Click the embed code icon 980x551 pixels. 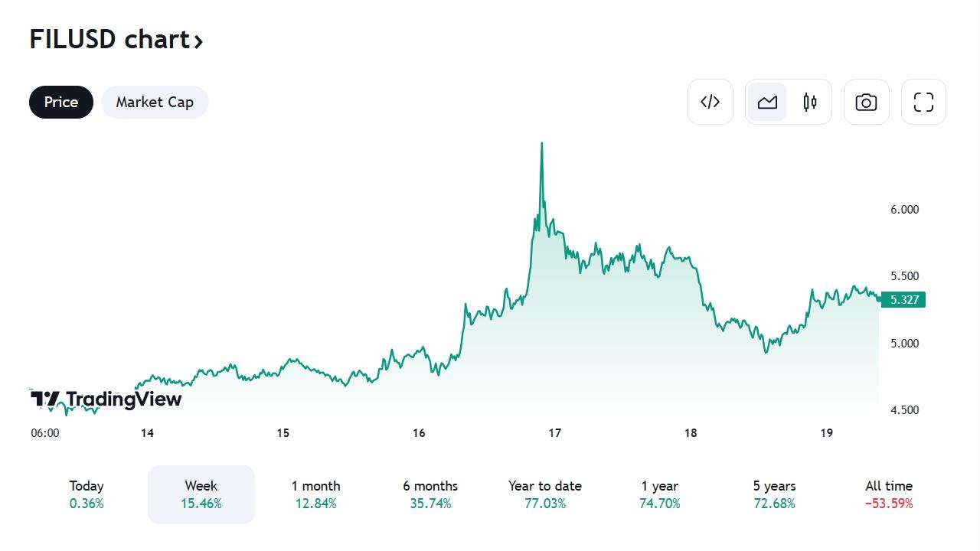click(x=710, y=102)
